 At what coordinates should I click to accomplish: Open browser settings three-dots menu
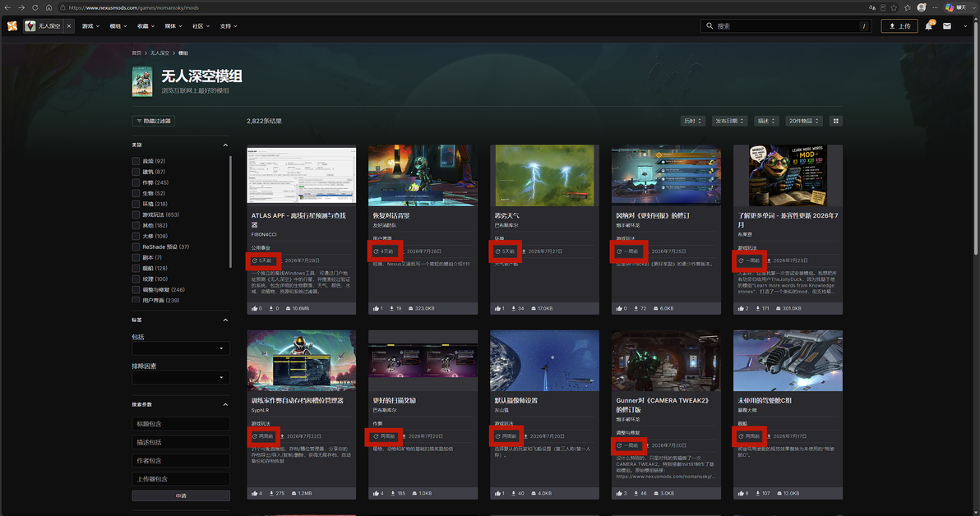tap(935, 7)
